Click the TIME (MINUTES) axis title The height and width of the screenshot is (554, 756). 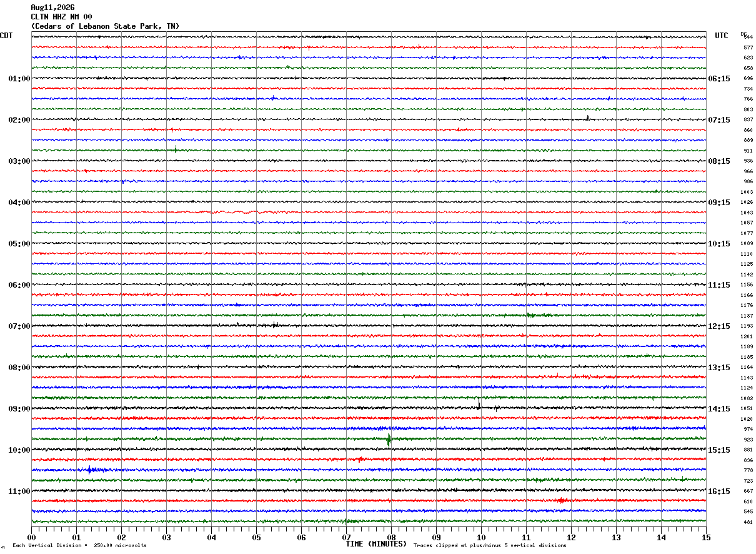tap(376, 544)
